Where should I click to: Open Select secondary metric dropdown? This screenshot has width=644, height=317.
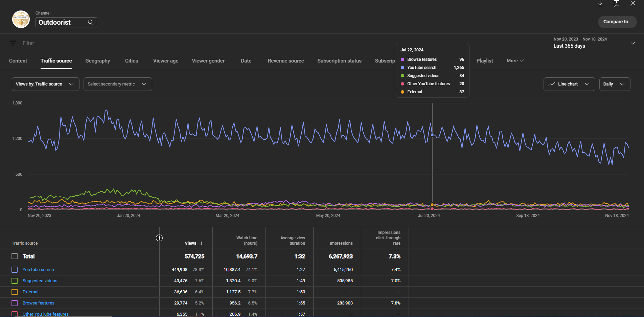coord(118,84)
